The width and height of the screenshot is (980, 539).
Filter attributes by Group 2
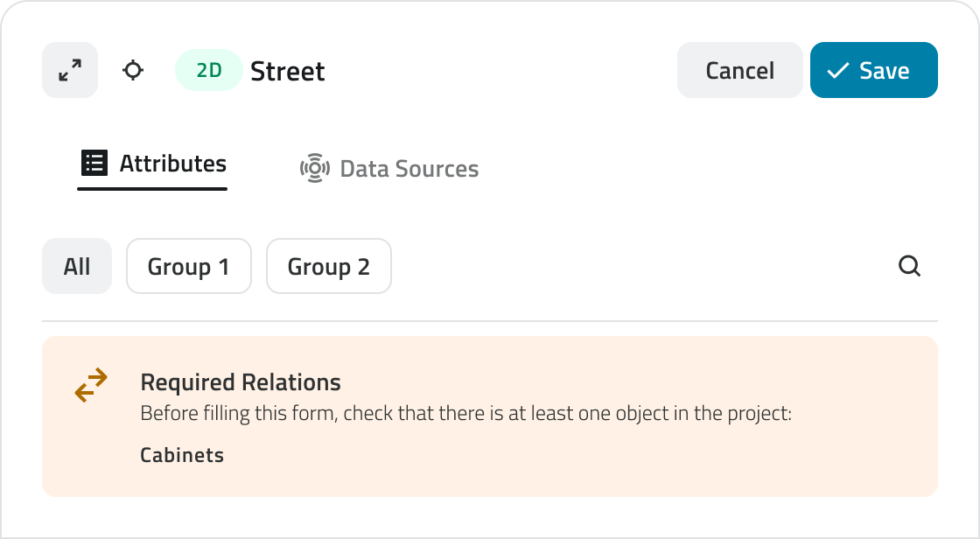click(329, 266)
